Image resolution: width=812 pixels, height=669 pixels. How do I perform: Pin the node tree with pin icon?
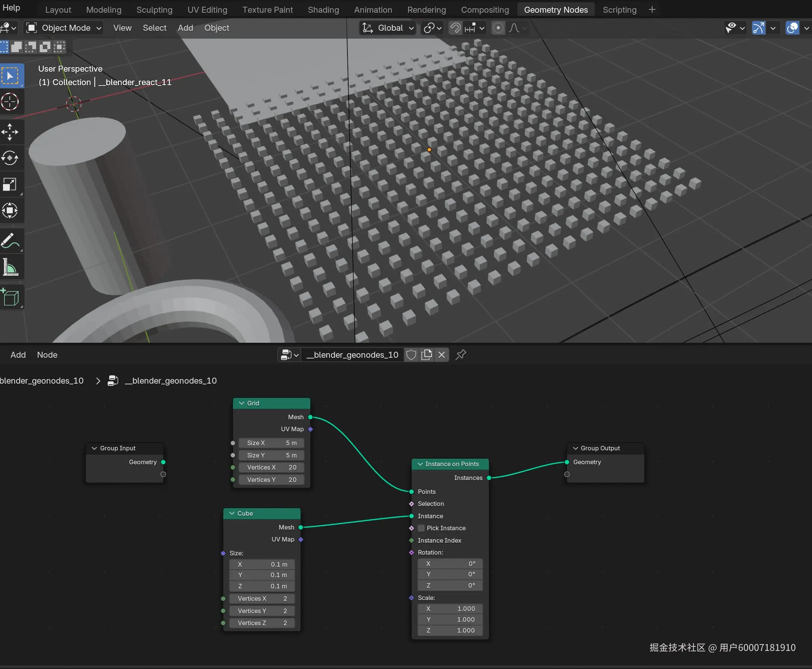pyautogui.click(x=461, y=355)
